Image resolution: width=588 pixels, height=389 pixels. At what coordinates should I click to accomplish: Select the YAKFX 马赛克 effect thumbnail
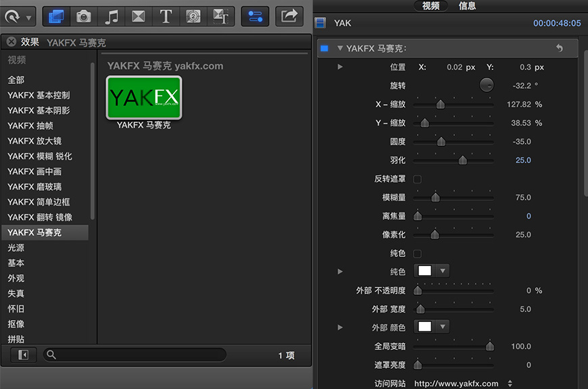pos(144,97)
